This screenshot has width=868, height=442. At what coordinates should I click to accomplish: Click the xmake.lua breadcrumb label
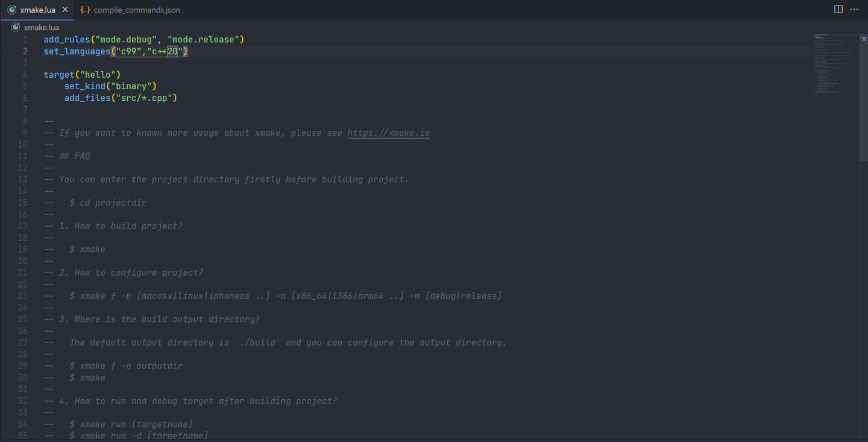tap(41, 27)
